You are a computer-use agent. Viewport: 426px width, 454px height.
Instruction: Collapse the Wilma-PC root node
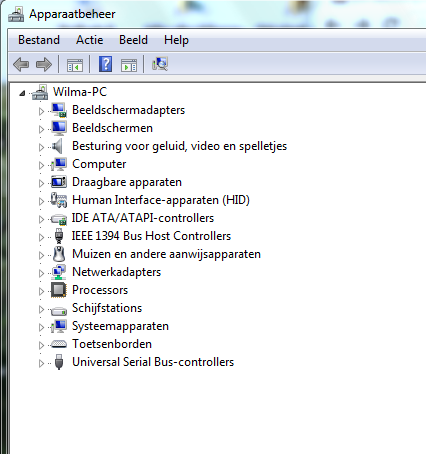click(22, 93)
